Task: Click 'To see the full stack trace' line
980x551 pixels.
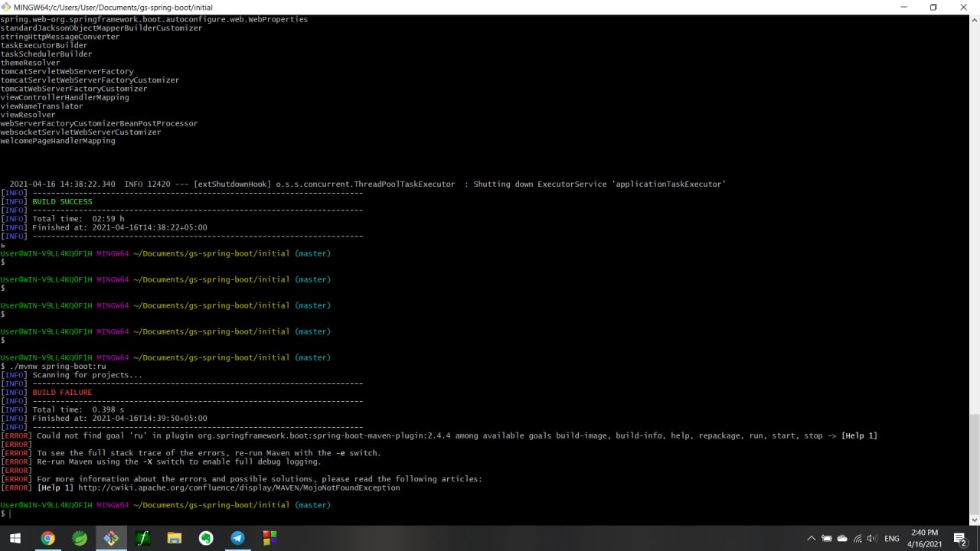Action: [191, 453]
